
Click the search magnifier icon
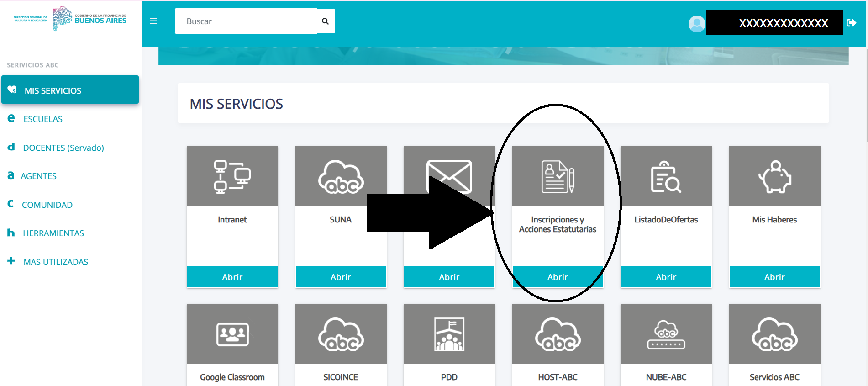[325, 21]
